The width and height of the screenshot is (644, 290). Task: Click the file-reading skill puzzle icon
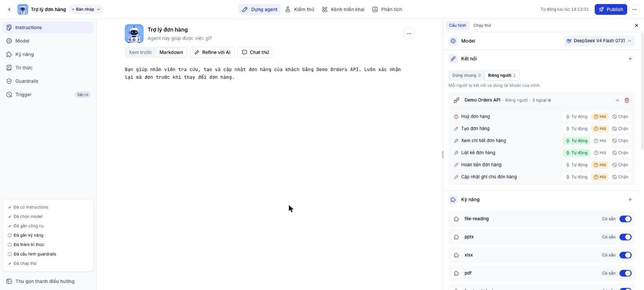coord(456,219)
